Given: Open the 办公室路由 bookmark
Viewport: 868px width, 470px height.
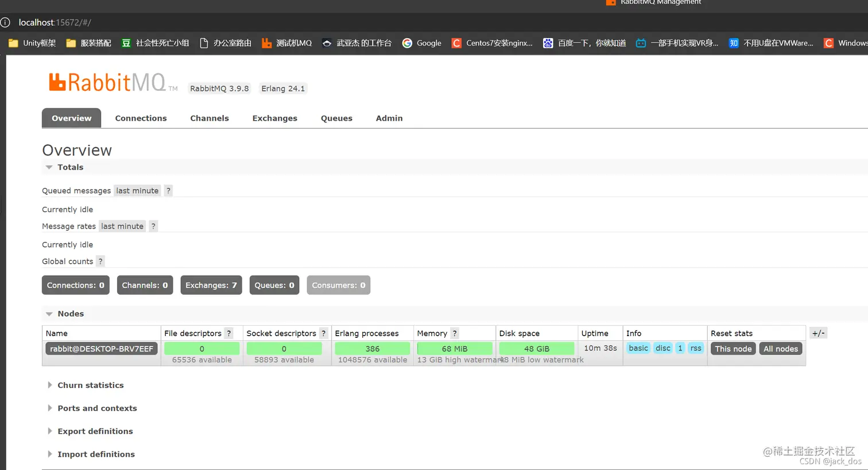Looking at the screenshot, I should (225, 43).
